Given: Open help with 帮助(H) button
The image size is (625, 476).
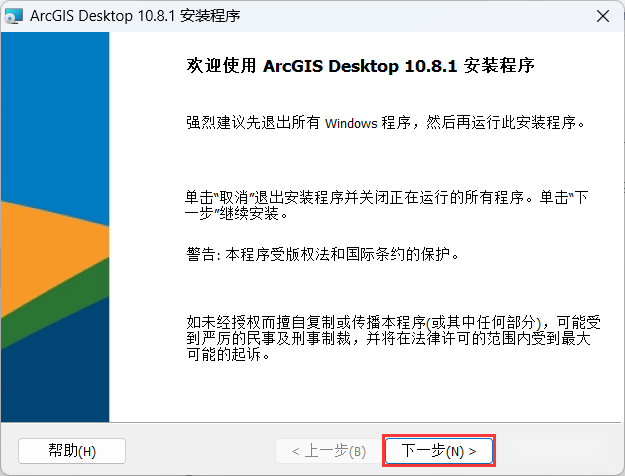Looking at the screenshot, I should [72, 451].
